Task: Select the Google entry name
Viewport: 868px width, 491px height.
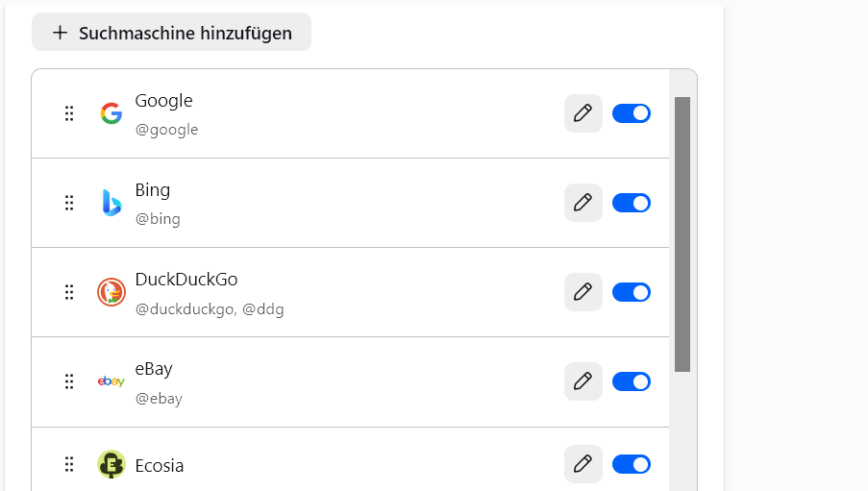Action: [x=163, y=101]
